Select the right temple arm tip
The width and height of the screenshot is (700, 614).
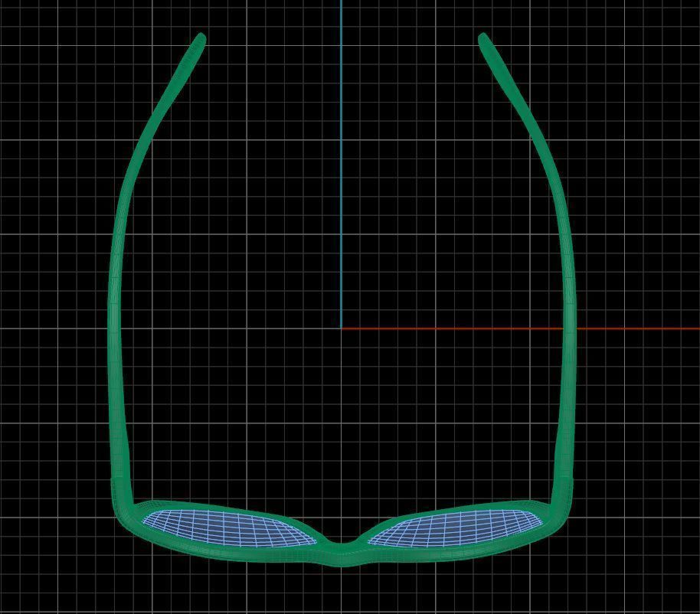[x=484, y=41]
